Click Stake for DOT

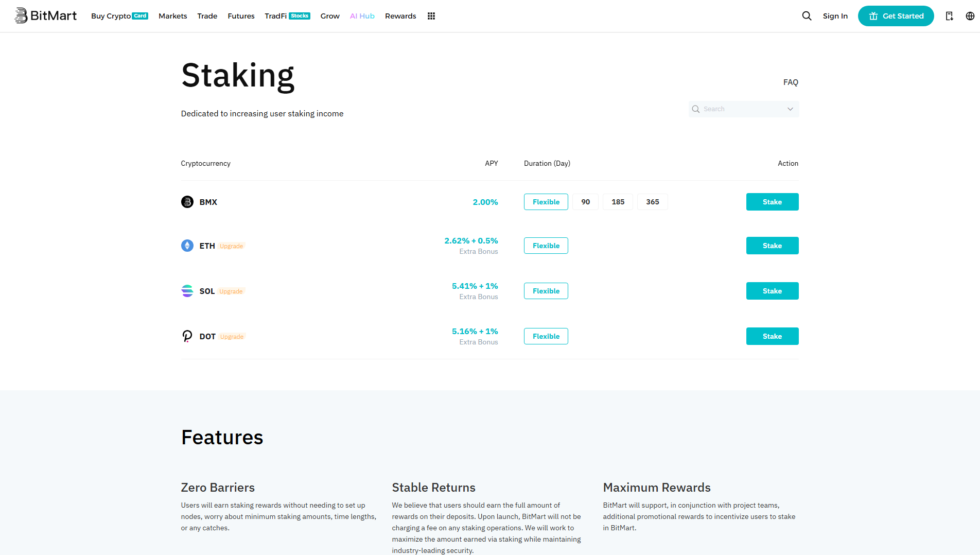coord(772,336)
